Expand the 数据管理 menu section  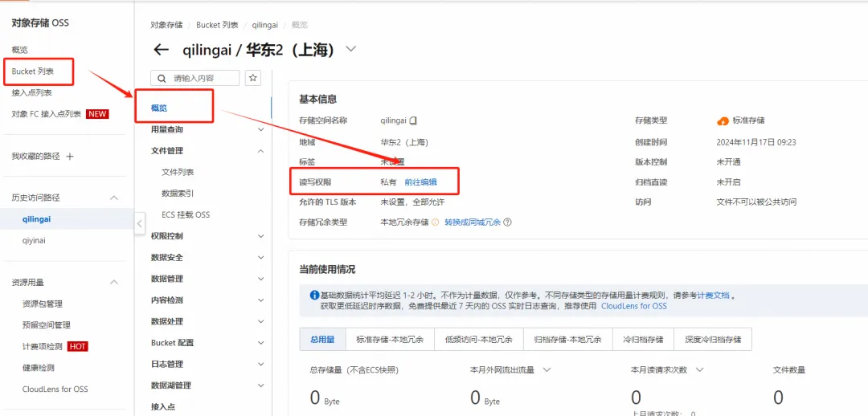(x=261, y=279)
